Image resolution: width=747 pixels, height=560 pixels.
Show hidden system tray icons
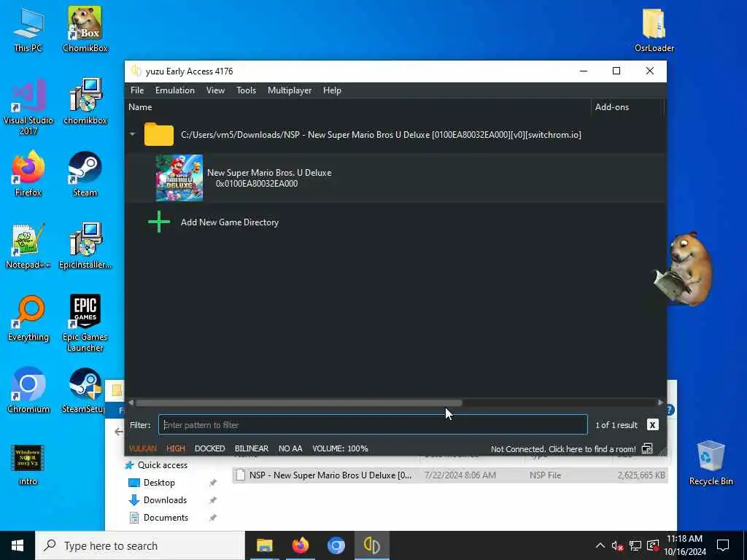(600, 545)
